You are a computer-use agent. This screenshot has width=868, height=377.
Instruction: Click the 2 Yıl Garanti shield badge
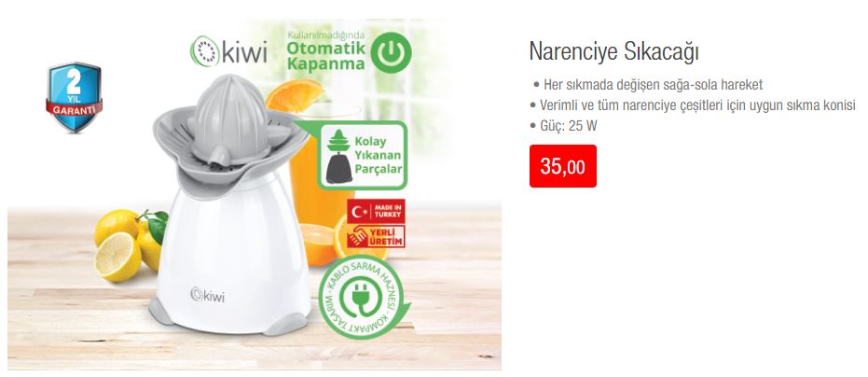(75, 97)
